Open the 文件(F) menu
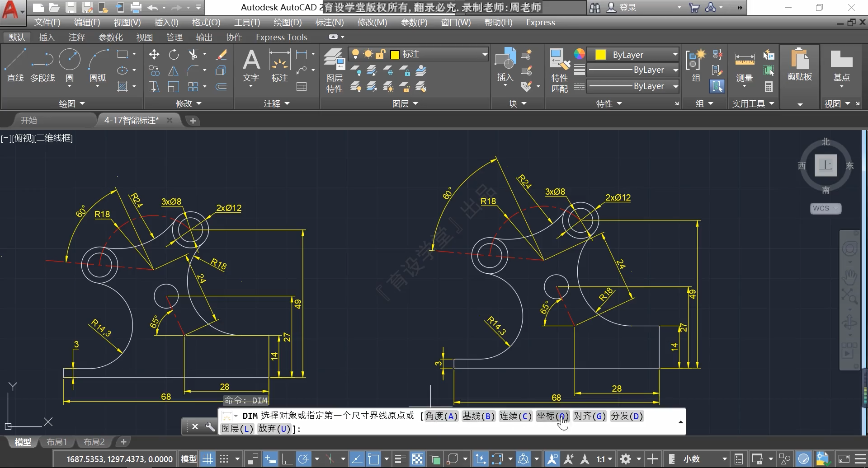The image size is (868, 468). (x=47, y=22)
